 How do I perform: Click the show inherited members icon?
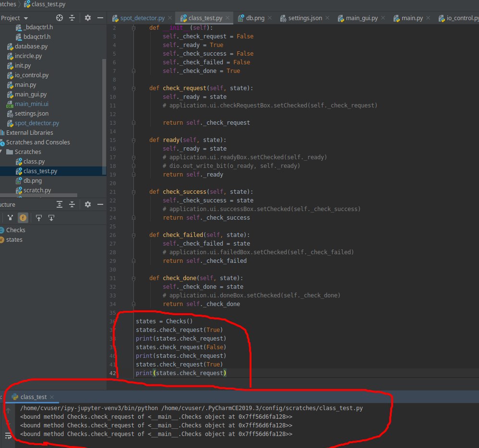[x=10, y=218]
